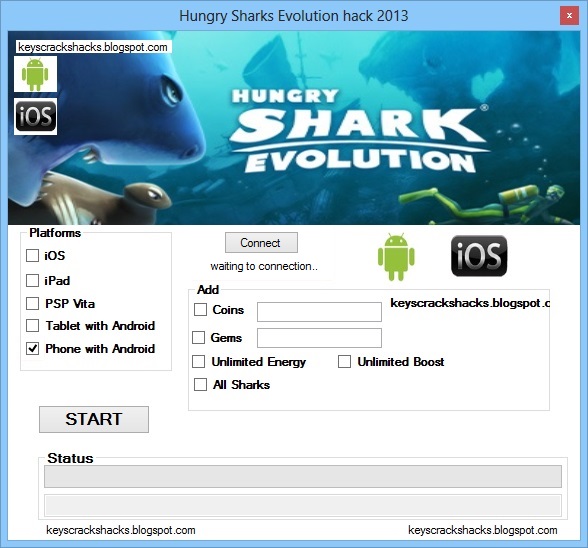Image resolution: width=588 pixels, height=548 pixels.
Task: Click the 'waiting to connection..' status text
Action: 264,266
